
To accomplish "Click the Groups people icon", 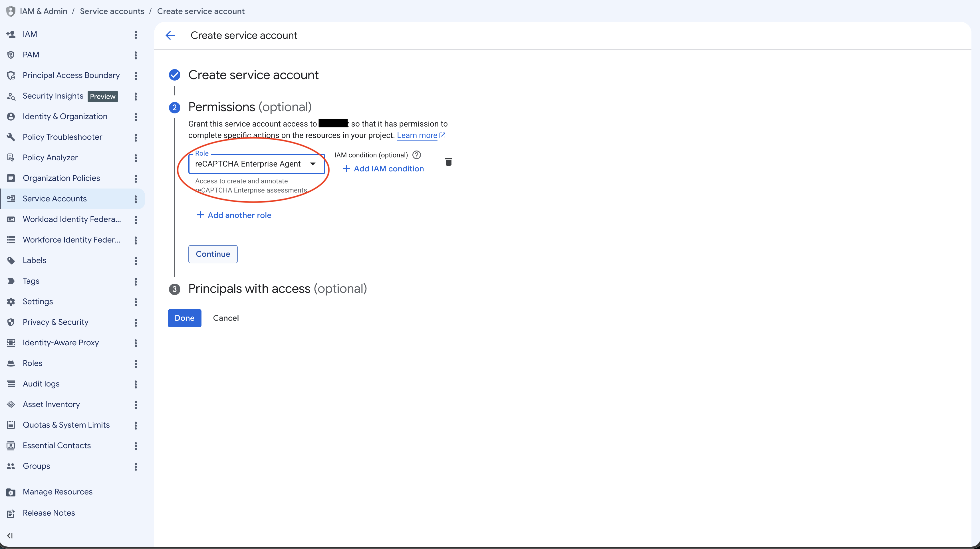I will click(11, 466).
